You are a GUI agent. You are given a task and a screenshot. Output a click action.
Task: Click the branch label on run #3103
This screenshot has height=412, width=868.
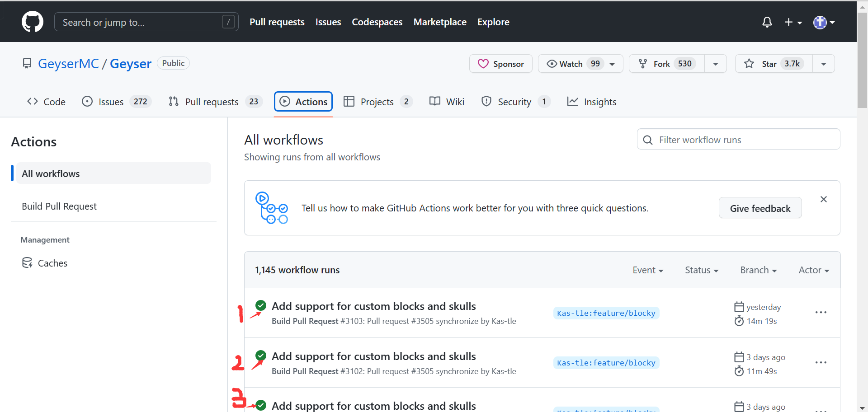click(606, 313)
